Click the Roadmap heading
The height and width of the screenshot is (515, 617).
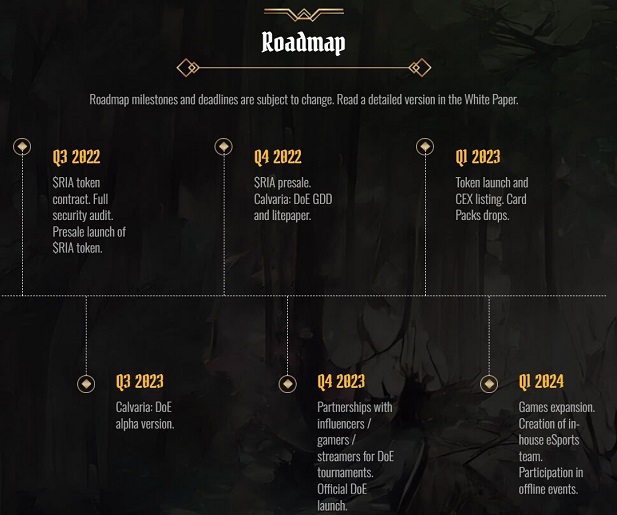pyautogui.click(x=303, y=42)
